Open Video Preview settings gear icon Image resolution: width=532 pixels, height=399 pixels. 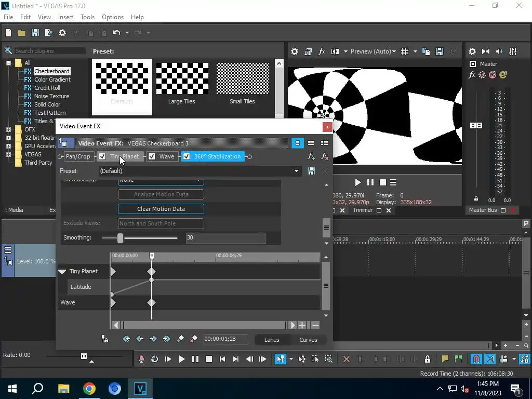[x=295, y=51]
